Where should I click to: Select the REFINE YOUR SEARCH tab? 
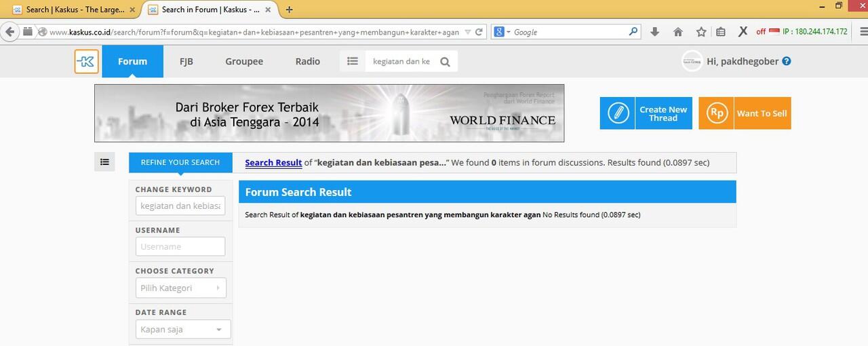[x=180, y=162]
